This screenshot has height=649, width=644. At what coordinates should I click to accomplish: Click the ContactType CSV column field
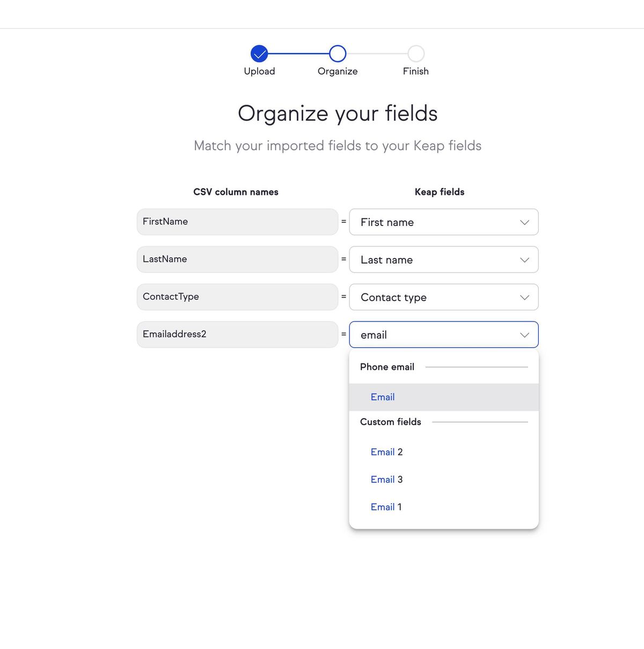tap(238, 297)
